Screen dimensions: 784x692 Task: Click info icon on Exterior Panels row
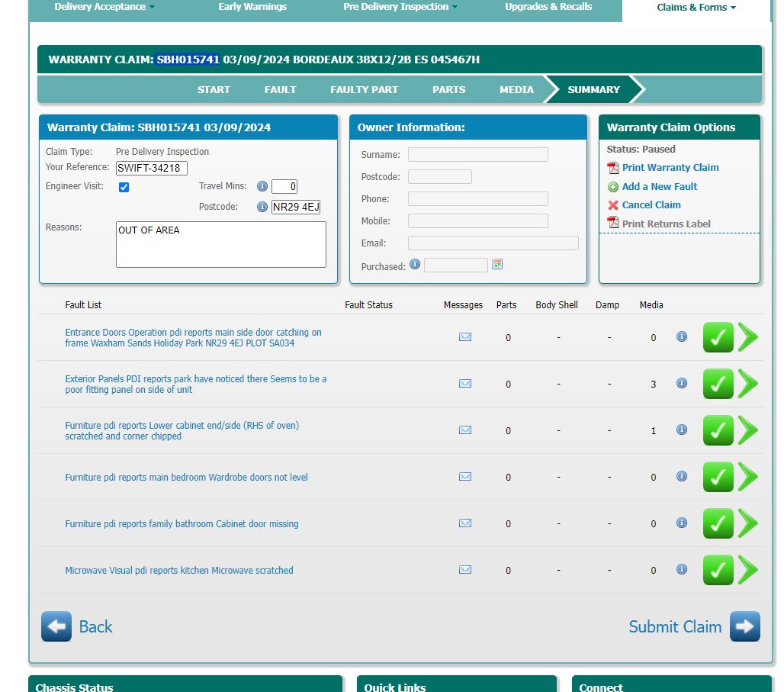[x=682, y=383]
